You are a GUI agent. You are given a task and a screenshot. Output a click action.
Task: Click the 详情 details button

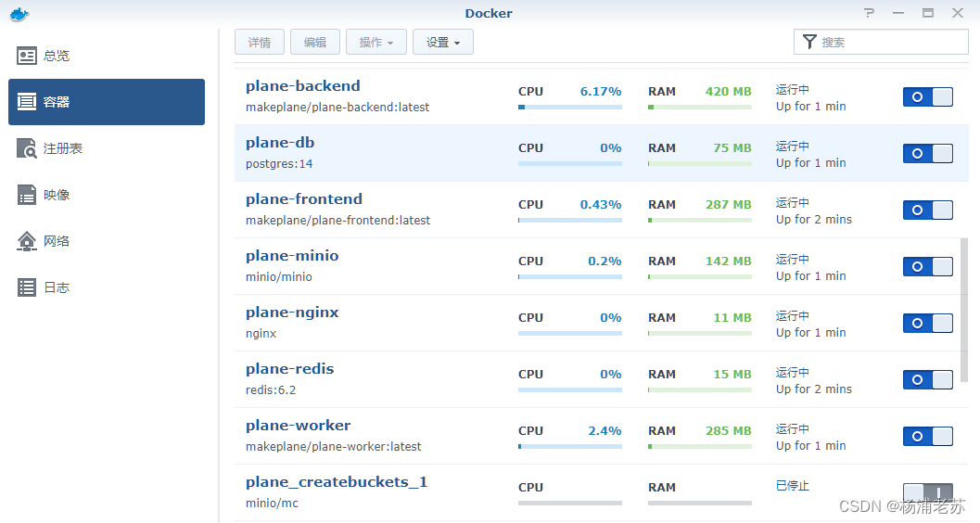point(260,42)
